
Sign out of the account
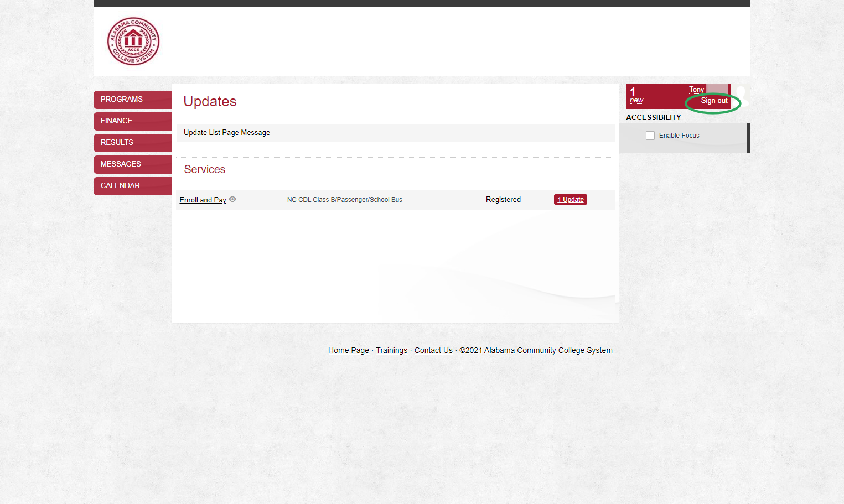pyautogui.click(x=714, y=101)
